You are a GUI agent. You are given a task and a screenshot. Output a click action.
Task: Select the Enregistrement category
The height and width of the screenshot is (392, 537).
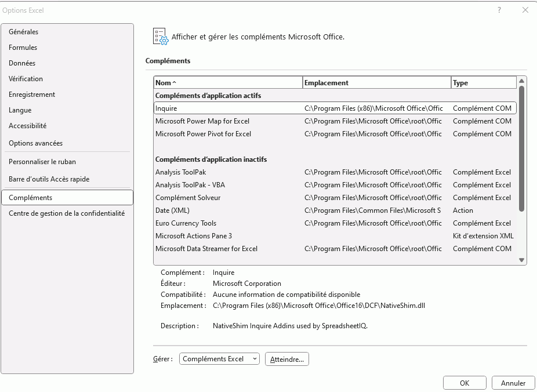tap(67, 95)
